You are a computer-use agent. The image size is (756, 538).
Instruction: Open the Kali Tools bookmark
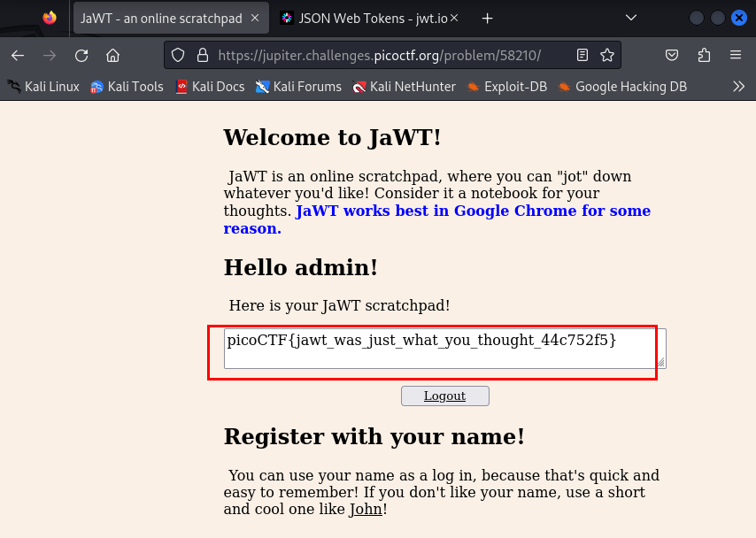click(127, 87)
